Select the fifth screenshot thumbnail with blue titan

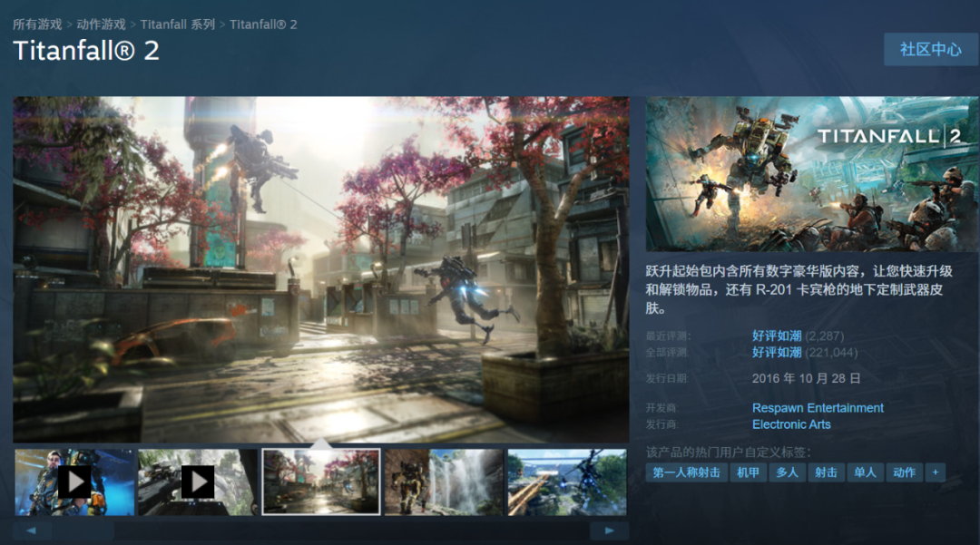(x=567, y=482)
